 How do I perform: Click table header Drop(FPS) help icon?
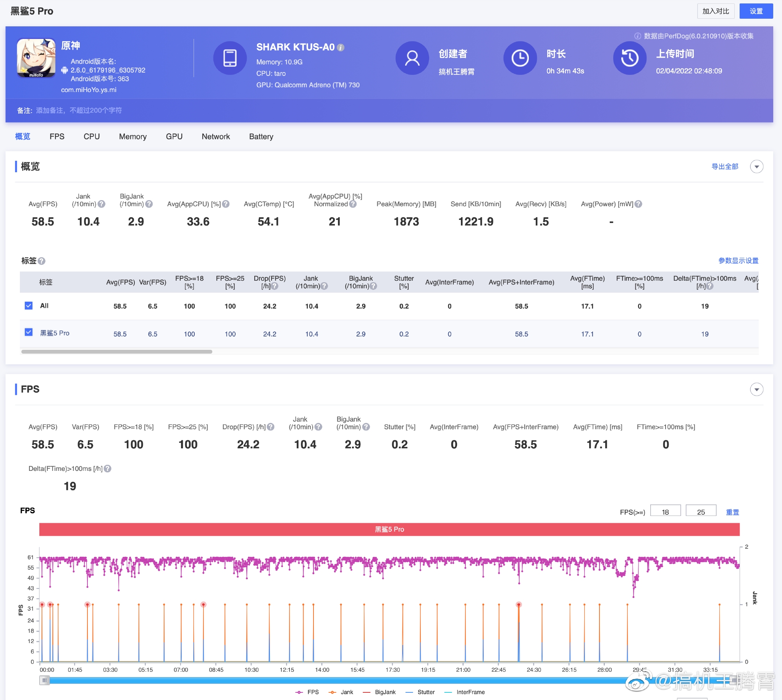point(275,286)
